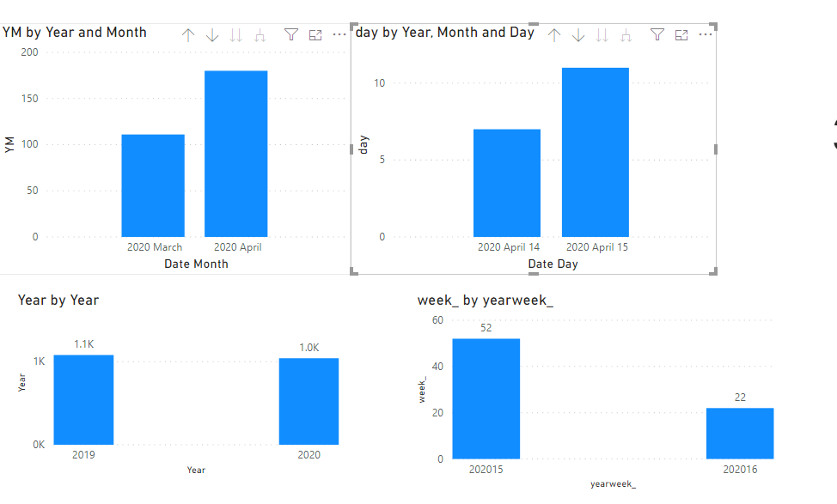This screenshot has width=837, height=504.
Task: Click the '52' data label
Action: point(486,328)
